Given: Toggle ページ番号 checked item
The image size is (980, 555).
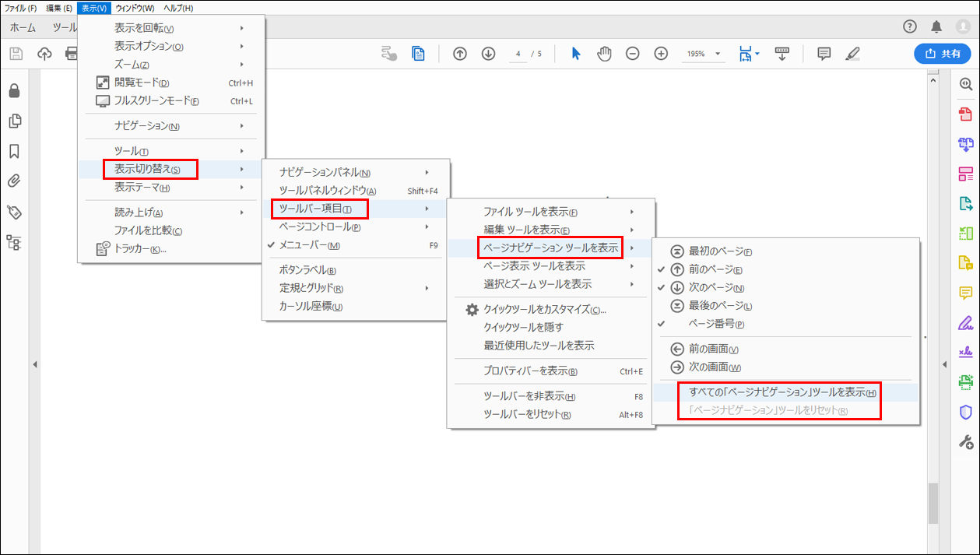Looking at the screenshot, I should [x=785, y=324].
